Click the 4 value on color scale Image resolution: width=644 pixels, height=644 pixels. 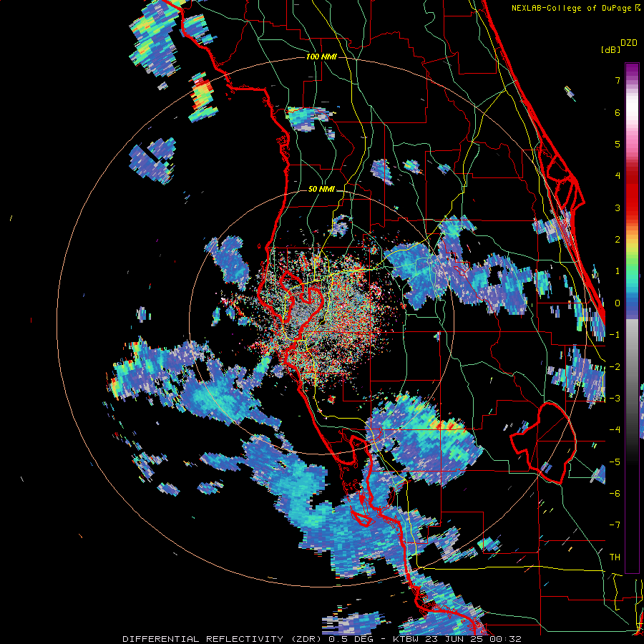tap(618, 176)
